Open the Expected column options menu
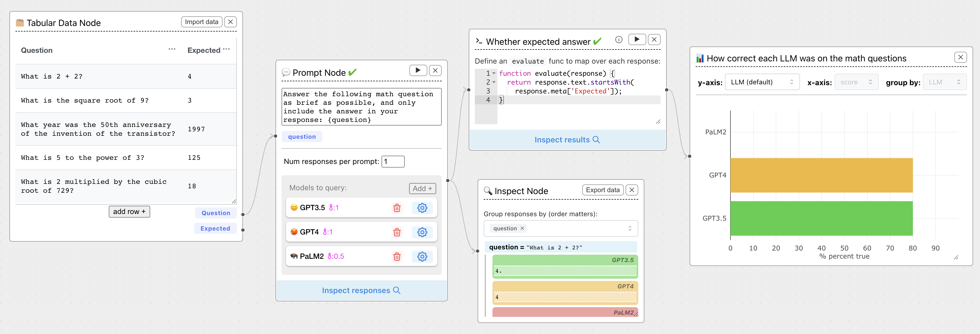 pyautogui.click(x=226, y=49)
